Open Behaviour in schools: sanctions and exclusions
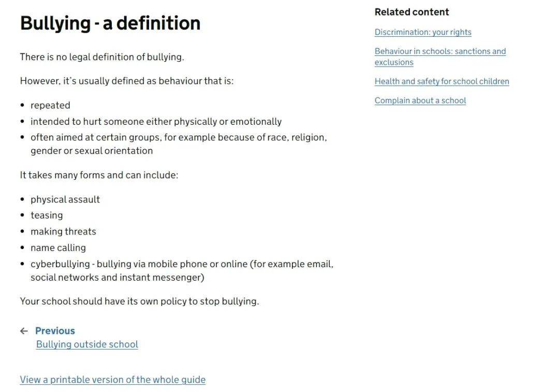The width and height of the screenshot is (559, 392). coord(440,51)
